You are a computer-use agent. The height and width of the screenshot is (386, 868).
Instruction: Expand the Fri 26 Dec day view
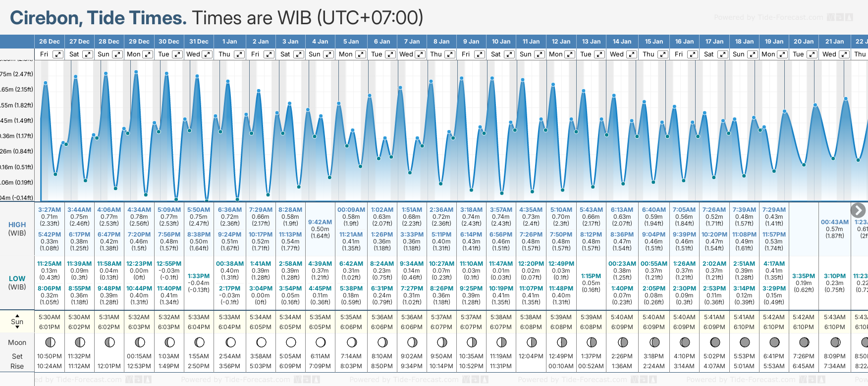point(58,54)
